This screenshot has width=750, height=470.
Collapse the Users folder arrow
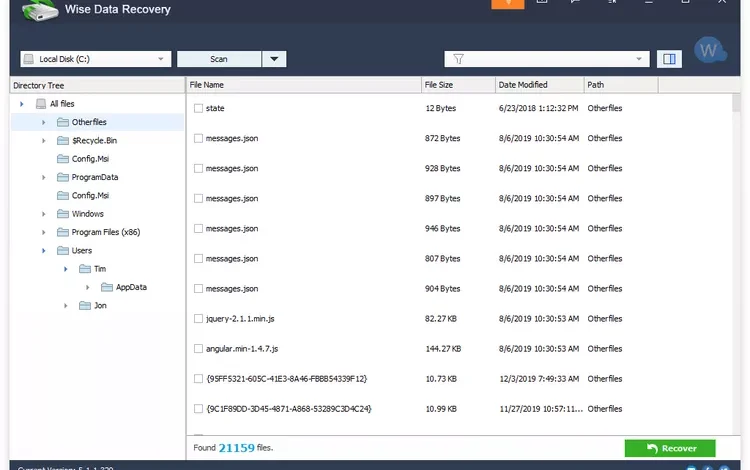pyautogui.click(x=44, y=251)
